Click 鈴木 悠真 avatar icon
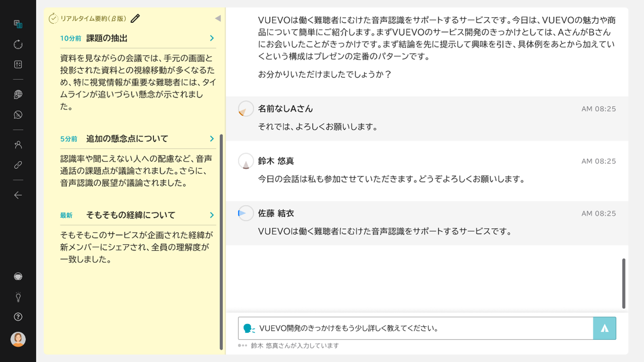644x362 pixels. click(246, 161)
